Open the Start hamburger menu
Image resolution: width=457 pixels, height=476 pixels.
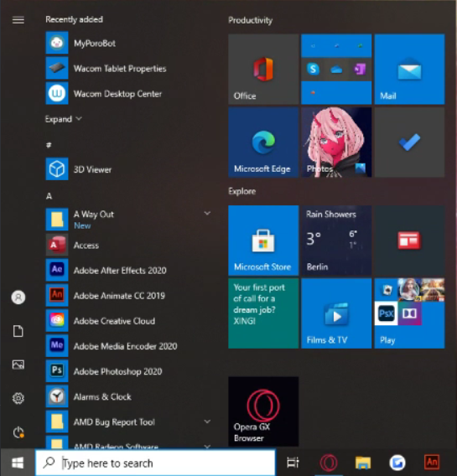(18, 20)
